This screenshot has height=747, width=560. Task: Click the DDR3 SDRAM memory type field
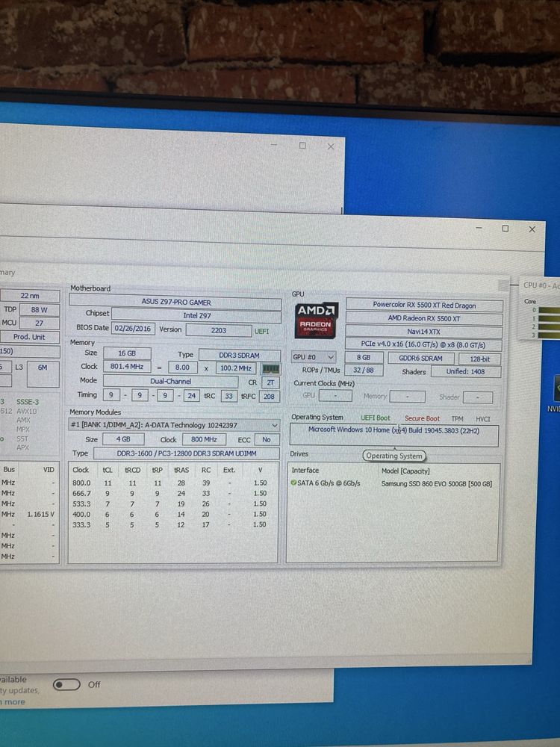[x=240, y=356]
